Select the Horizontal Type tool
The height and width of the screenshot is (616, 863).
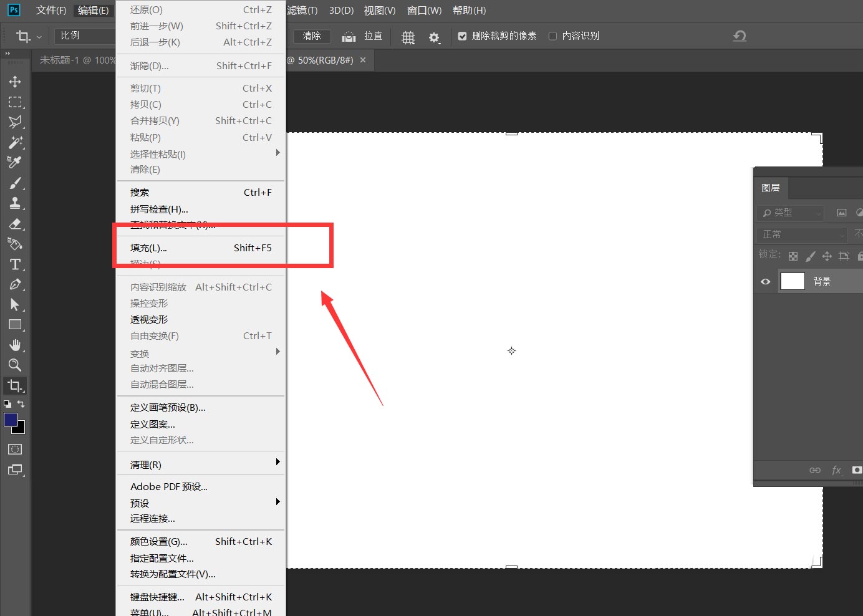tap(15, 264)
